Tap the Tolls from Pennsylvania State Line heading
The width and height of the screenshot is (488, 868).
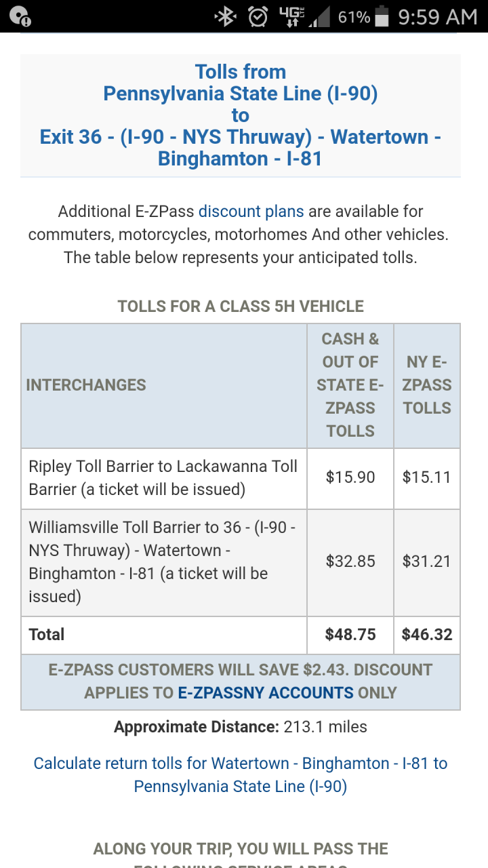click(241, 115)
